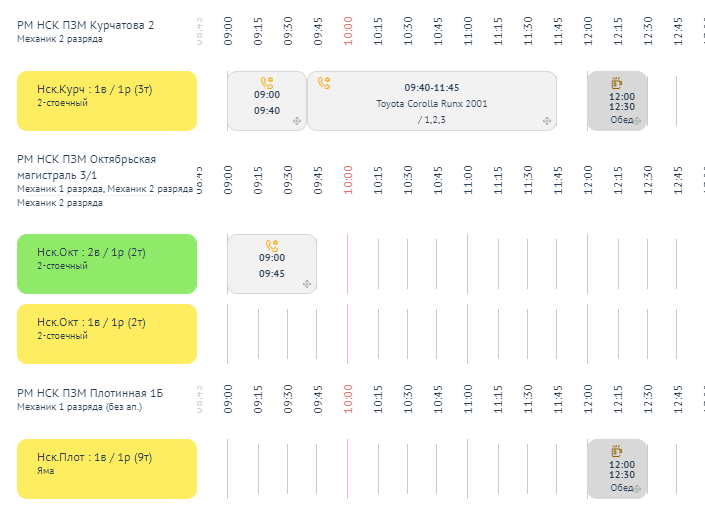Click phone icon on Toyota Corolla booking
Viewport: 705px width, 509px height.
click(x=323, y=83)
